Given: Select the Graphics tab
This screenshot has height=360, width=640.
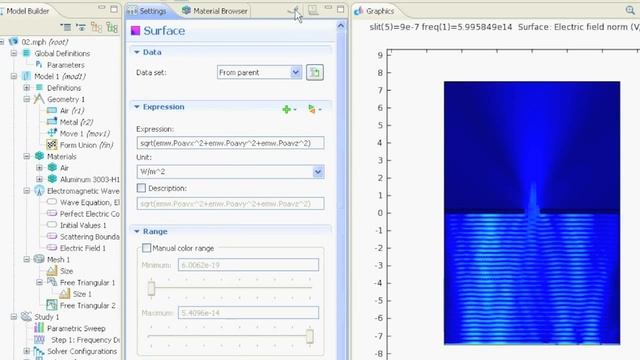Looking at the screenshot, I should [375, 11].
